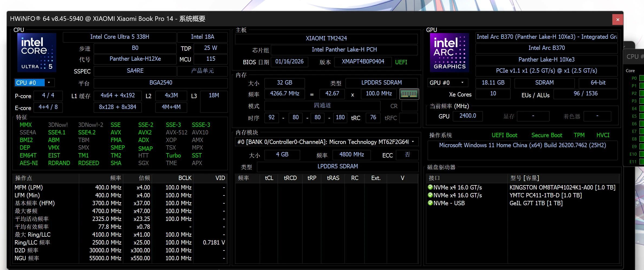Screen dimensions: 644x270
Task: Click the P-core count 4 / 4
Action: tap(48, 95)
